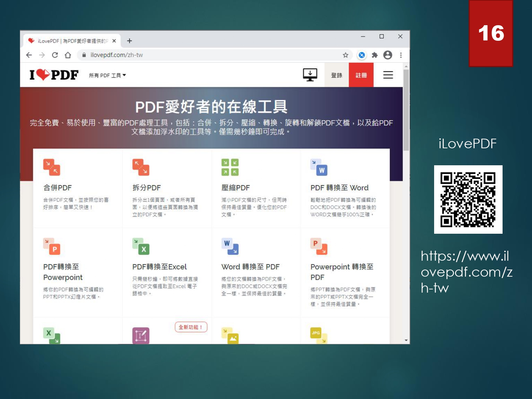Click the iLovePDF QR code image

pyautogui.click(x=468, y=199)
